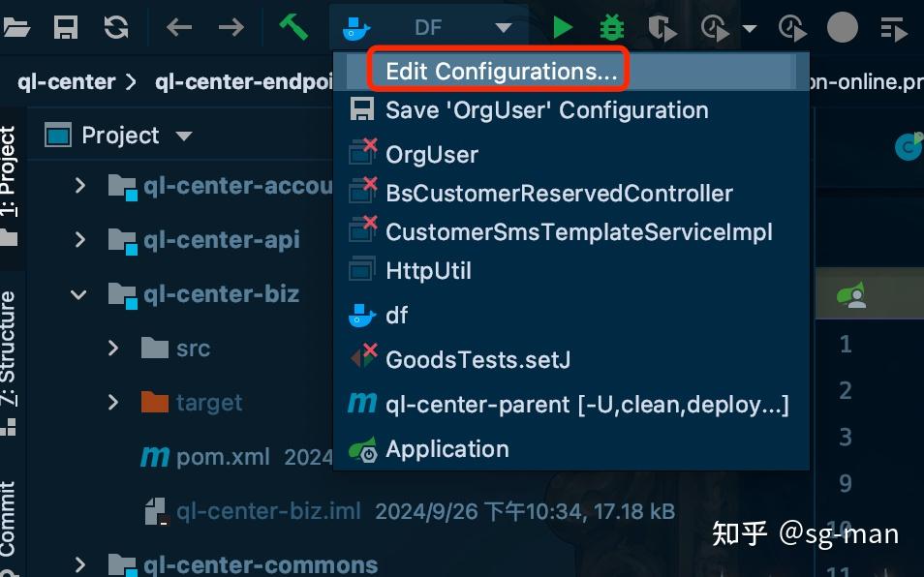Click ql-center breadcrumb in navigation bar

[67, 81]
